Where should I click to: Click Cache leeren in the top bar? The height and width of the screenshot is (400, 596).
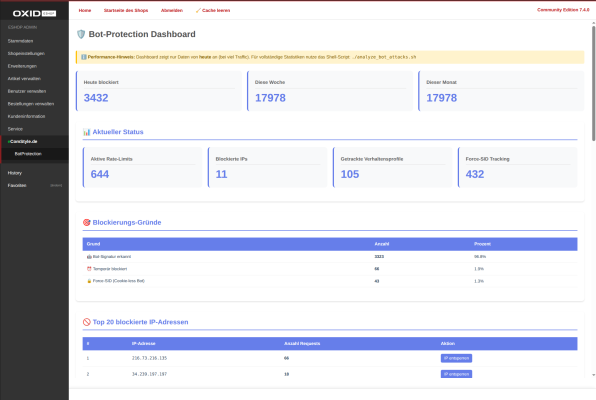[x=216, y=10]
